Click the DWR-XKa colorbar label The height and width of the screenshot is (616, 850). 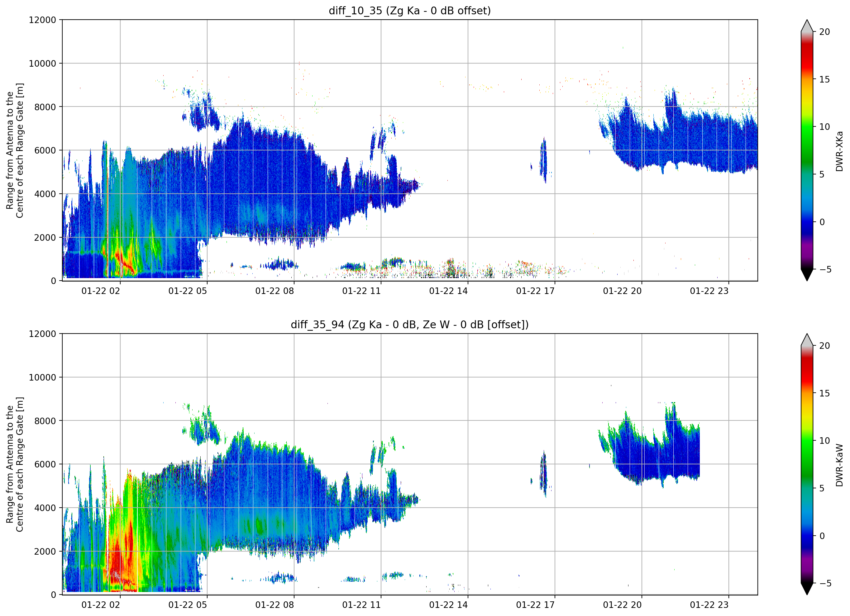tap(839, 151)
